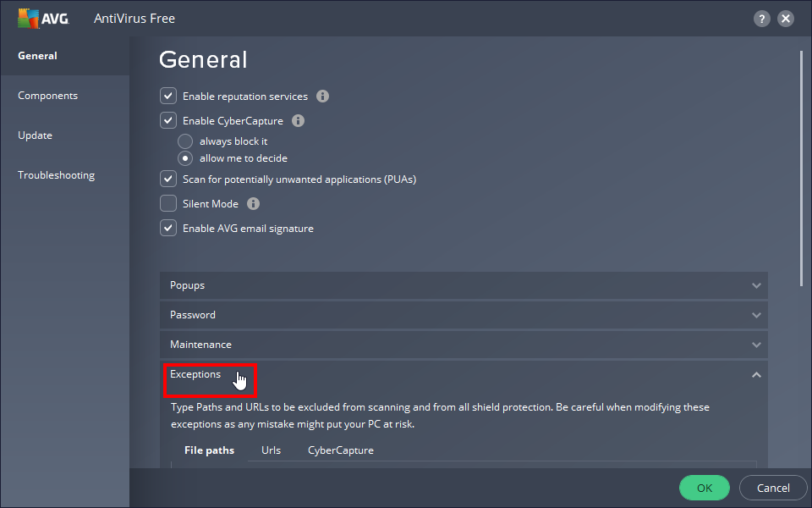The width and height of the screenshot is (812, 508).
Task: Switch to the Urls tab
Action: click(271, 450)
